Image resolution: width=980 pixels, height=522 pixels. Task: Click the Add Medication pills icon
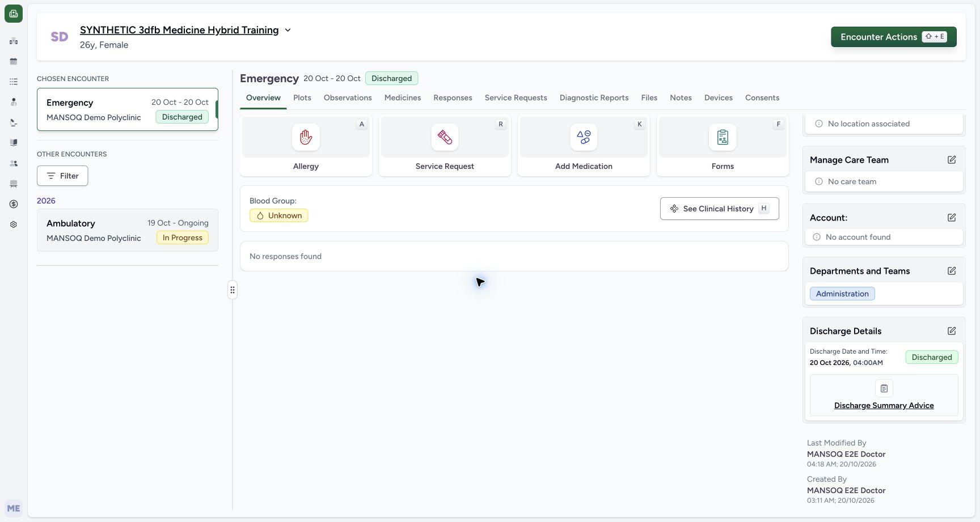[x=584, y=137]
